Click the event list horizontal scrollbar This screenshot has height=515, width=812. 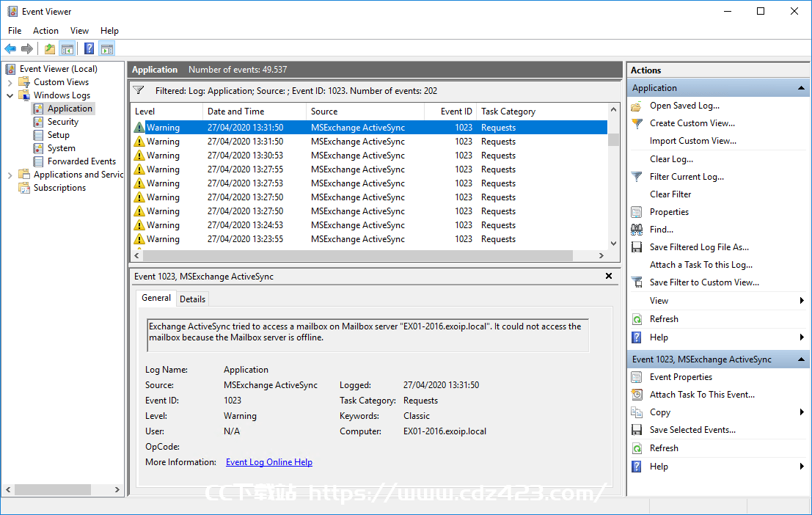pyautogui.click(x=359, y=255)
